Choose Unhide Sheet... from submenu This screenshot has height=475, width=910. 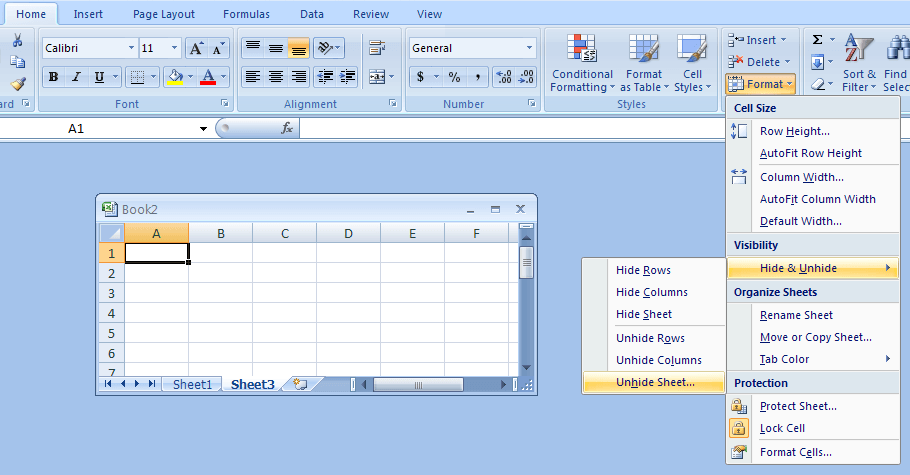655,382
